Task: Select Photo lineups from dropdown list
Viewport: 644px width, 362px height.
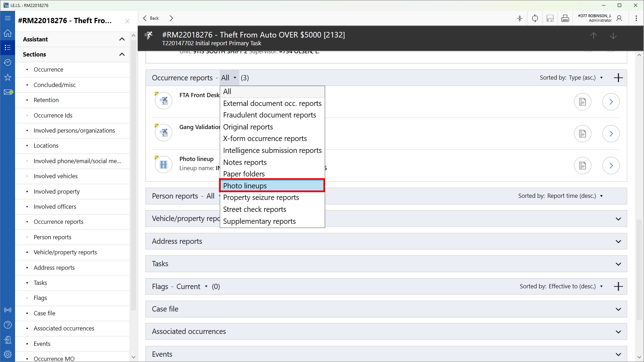Action: (x=272, y=186)
